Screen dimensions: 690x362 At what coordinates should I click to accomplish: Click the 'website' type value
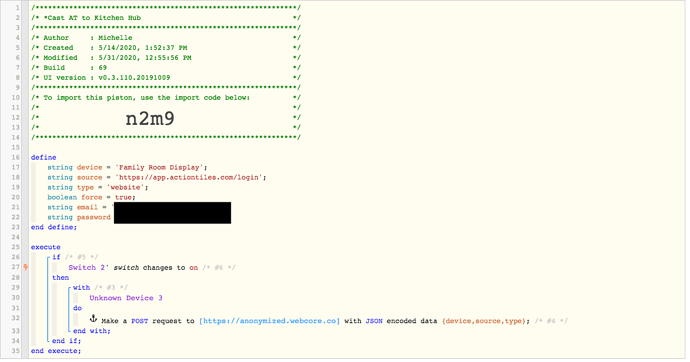click(126, 187)
